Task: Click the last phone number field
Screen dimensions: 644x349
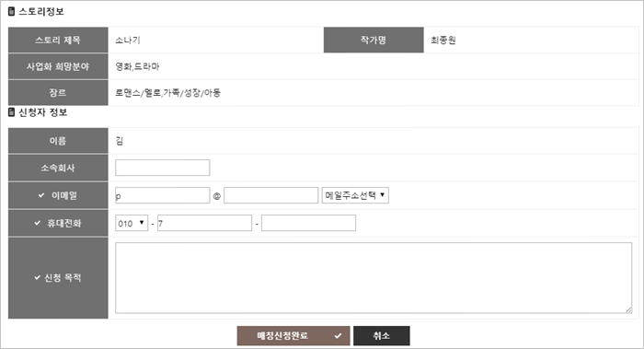Action: [308, 223]
